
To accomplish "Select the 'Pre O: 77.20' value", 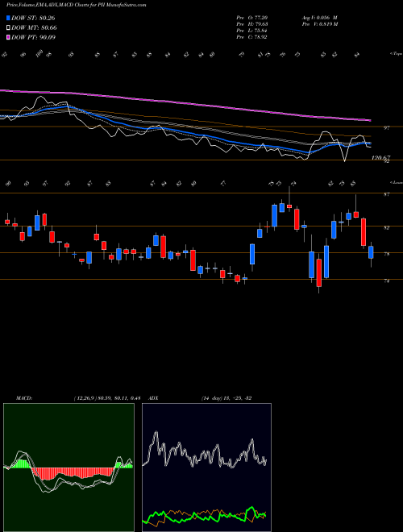I will point(251,18).
